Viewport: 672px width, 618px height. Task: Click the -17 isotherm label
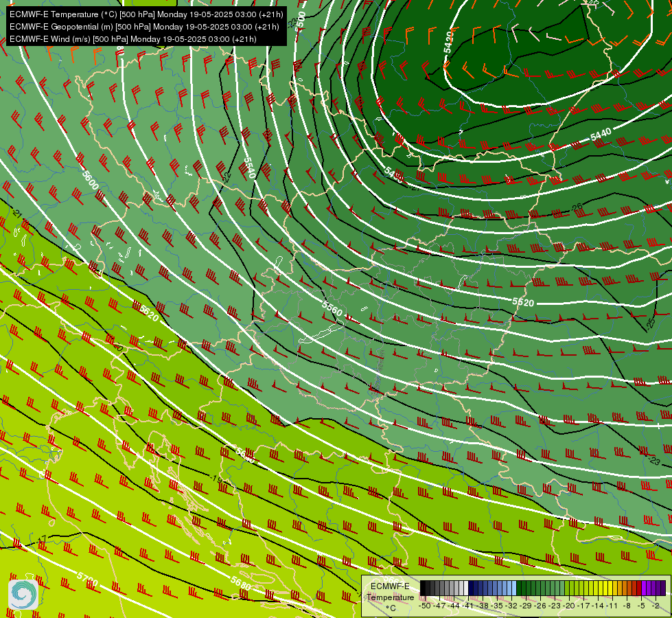[42, 538]
